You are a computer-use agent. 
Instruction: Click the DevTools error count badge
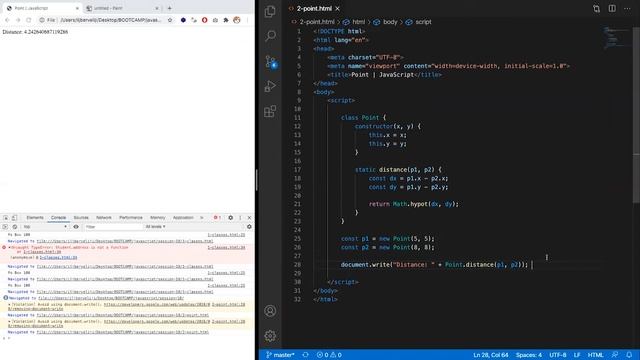point(217,218)
